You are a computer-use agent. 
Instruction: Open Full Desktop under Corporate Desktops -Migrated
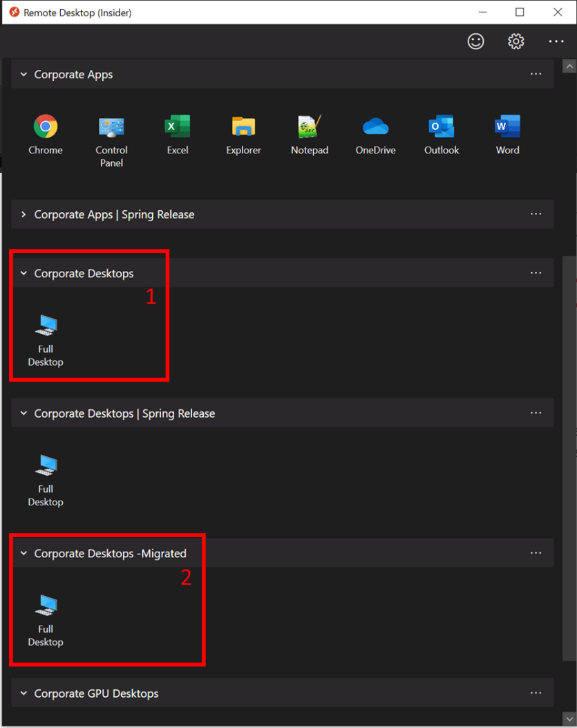46,622
